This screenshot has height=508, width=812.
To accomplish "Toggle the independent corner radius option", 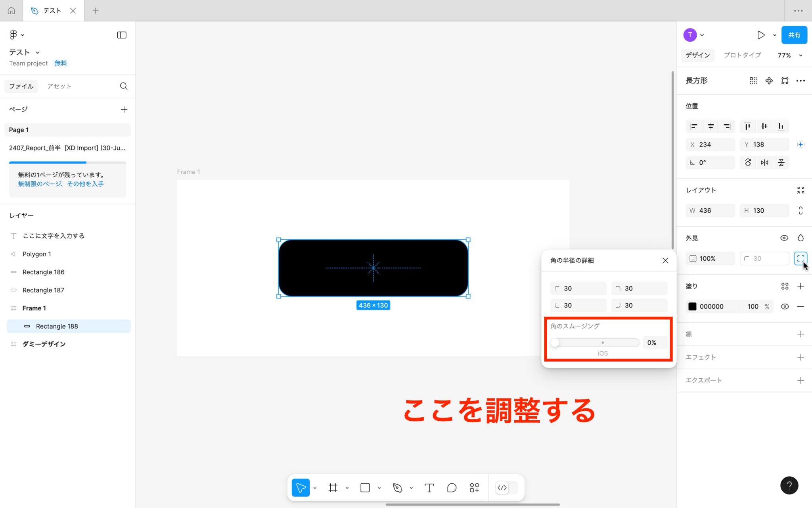I will click(x=800, y=258).
